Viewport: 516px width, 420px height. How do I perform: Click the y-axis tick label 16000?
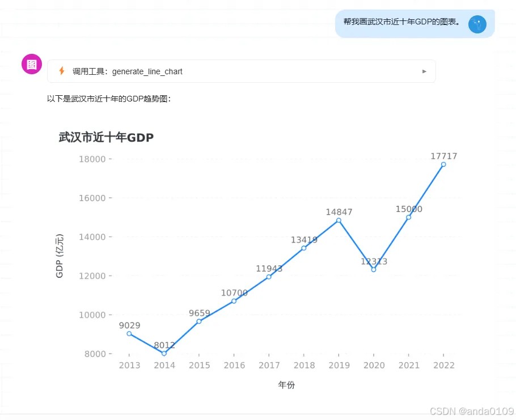pyautogui.click(x=92, y=198)
